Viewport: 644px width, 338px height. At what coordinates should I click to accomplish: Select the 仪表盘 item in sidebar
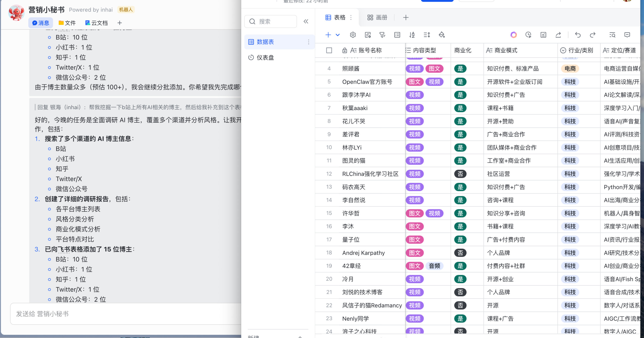click(x=265, y=58)
